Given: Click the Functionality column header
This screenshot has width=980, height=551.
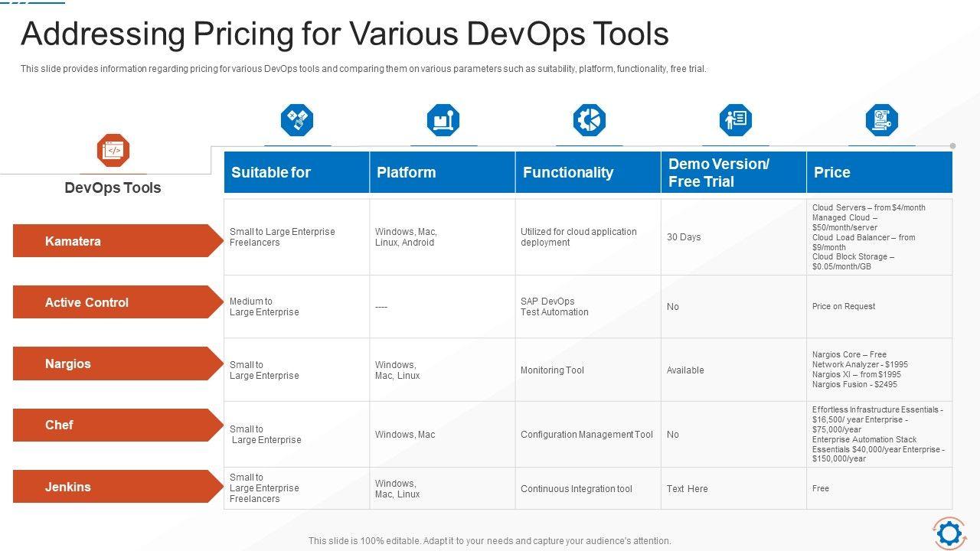Looking at the screenshot, I should click(588, 172).
